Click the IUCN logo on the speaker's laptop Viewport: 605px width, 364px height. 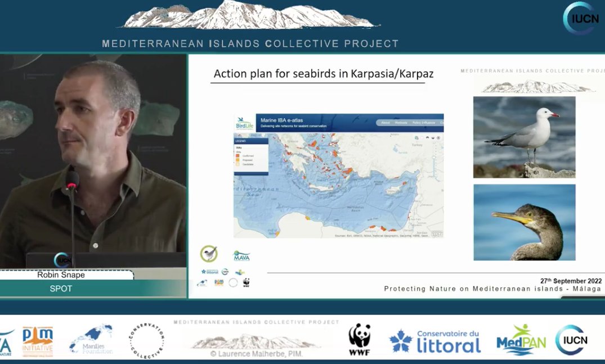pos(62,260)
